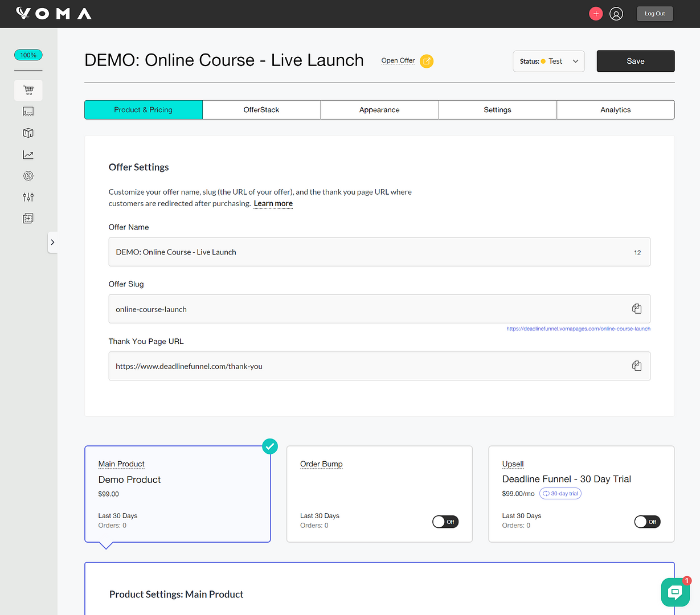Switch to the Settings tab
This screenshot has height=615, width=700.
498,110
